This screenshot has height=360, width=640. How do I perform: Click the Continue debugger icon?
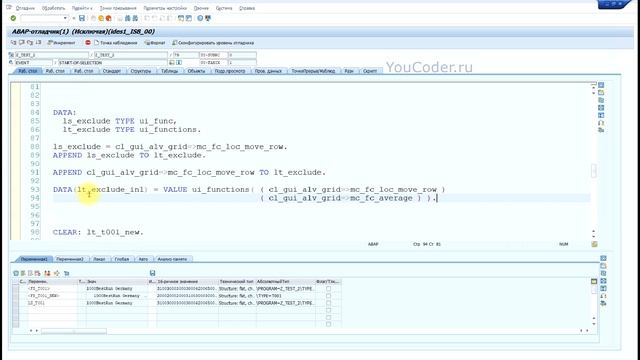coord(38,42)
